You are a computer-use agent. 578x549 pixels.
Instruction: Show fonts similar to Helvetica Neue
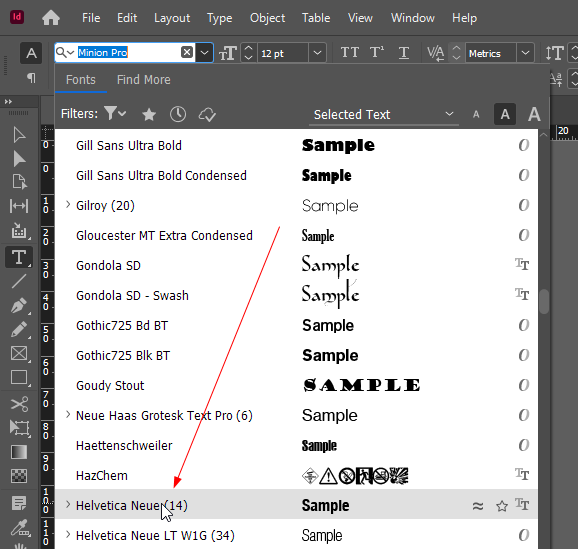point(478,506)
